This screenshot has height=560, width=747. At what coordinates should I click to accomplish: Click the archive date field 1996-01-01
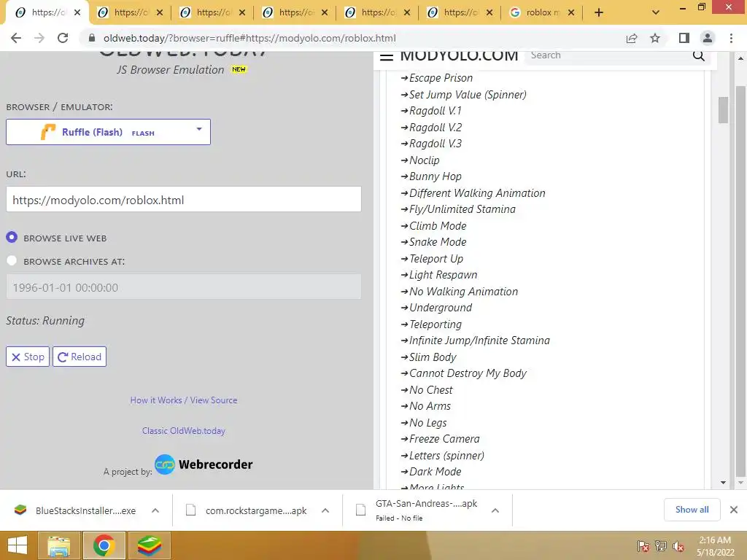pyautogui.click(x=183, y=287)
